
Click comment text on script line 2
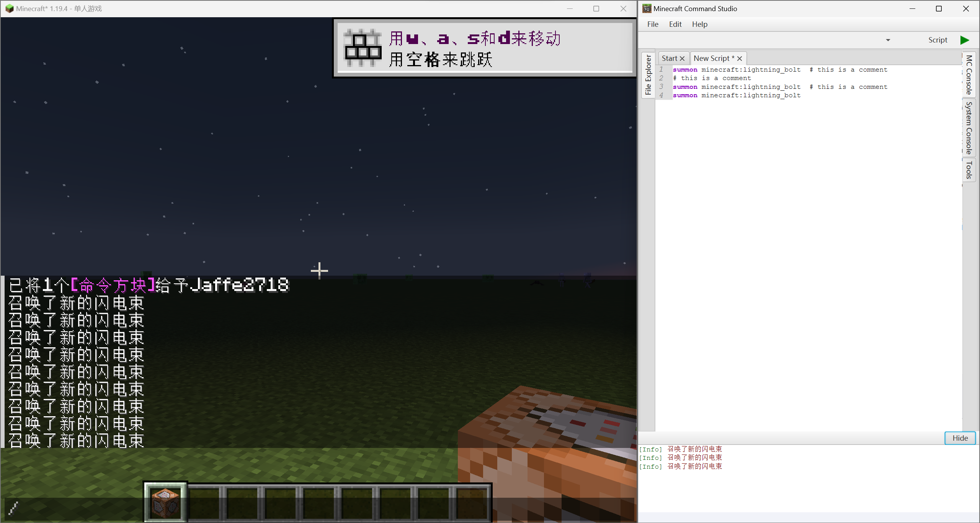coord(712,78)
